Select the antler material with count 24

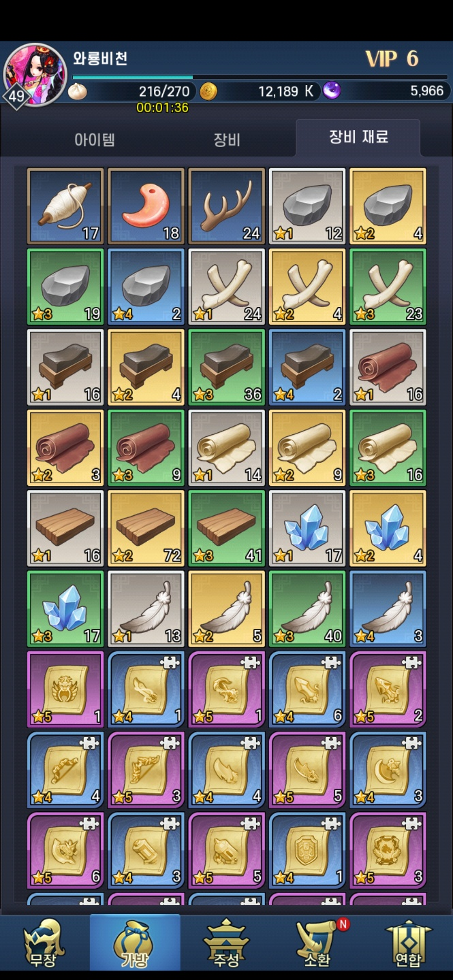click(227, 206)
